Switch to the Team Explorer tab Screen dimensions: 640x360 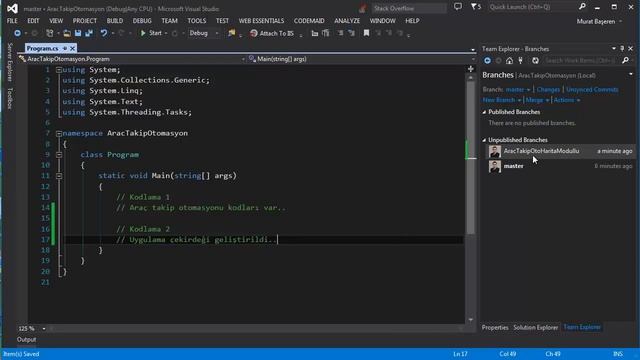click(x=582, y=327)
